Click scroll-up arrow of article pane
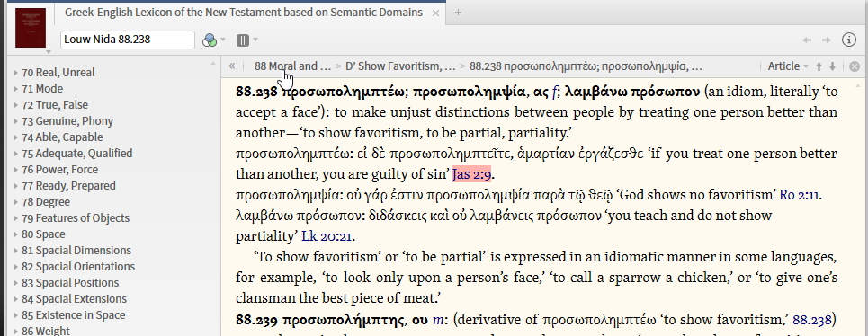The height and width of the screenshot is (336, 868). (x=859, y=85)
